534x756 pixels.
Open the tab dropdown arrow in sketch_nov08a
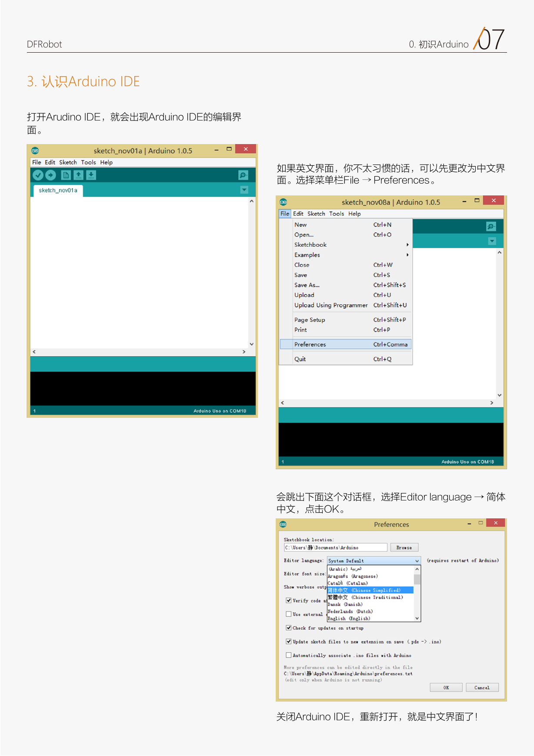pyautogui.click(x=492, y=241)
